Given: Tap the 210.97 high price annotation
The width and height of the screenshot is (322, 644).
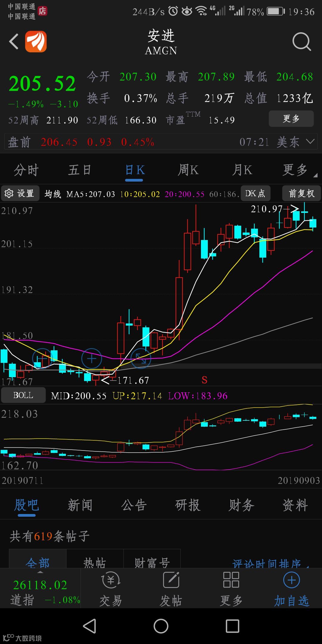Looking at the screenshot, I should coord(267,209).
